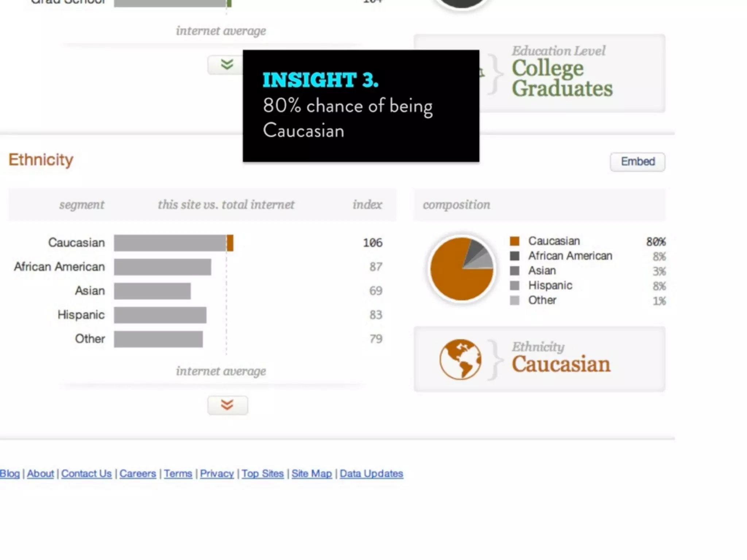Expand education section with green chevron
The width and height of the screenshot is (747, 560).
[x=226, y=65]
